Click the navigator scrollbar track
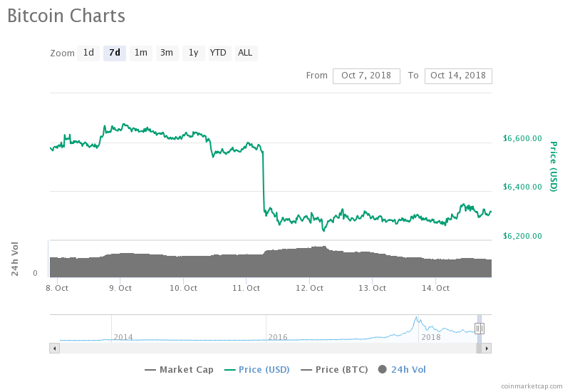The width and height of the screenshot is (570, 392). (268, 349)
